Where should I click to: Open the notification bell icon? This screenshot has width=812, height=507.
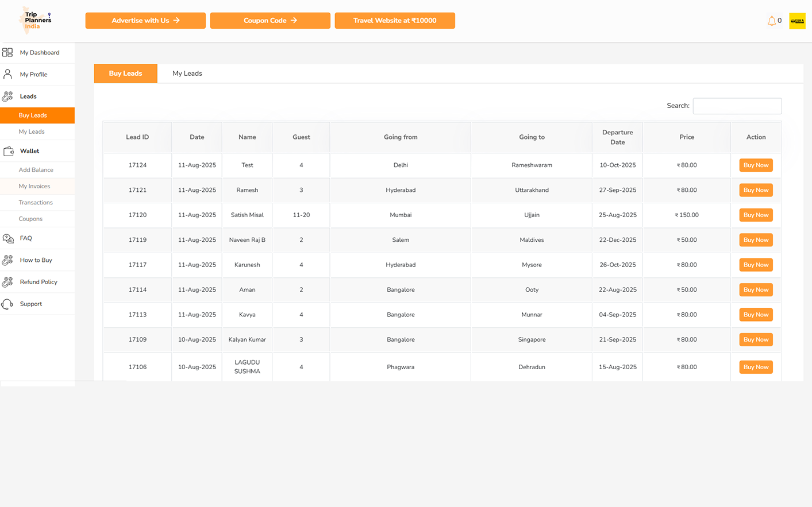pyautogui.click(x=771, y=21)
